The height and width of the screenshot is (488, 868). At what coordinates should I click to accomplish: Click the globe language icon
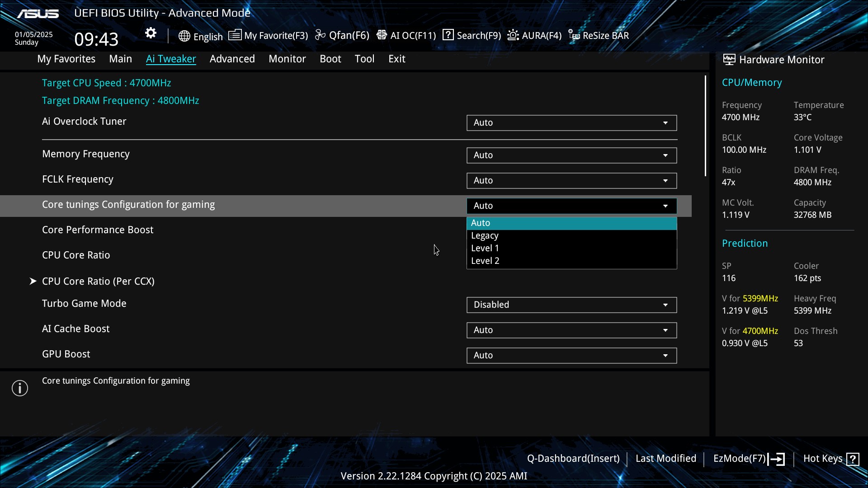tap(184, 36)
